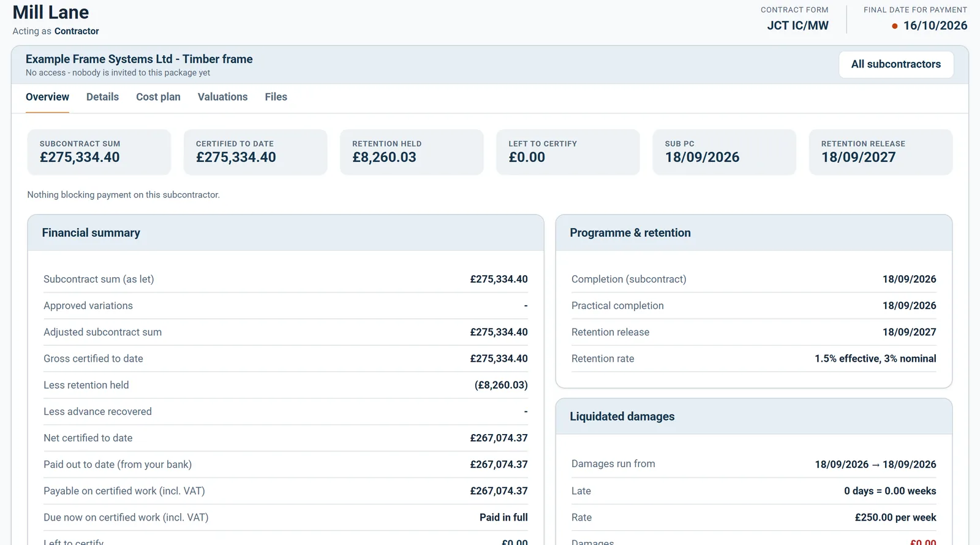Viewport: 980px width, 545px height.
Task: Click the £250.00 per week rate value
Action: [x=895, y=517]
